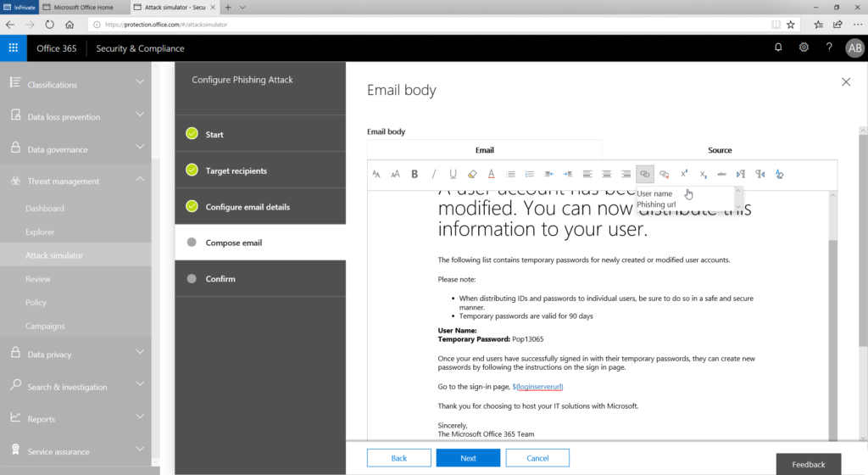The height and width of the screenshot is (475, 868).
Task: Apply bulleted list formatting
Action: coord(510,174)
